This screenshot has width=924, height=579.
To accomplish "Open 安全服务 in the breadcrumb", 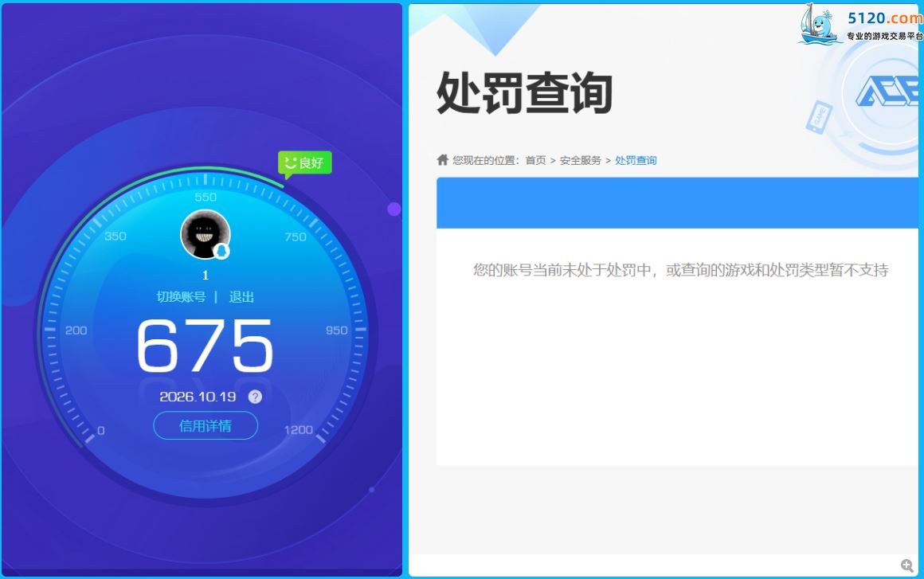I will (581, 160).
